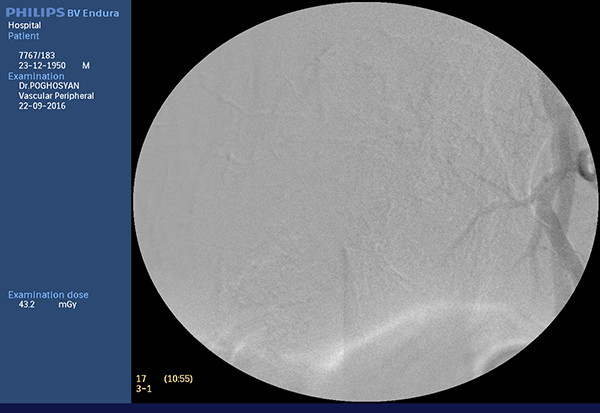Select the dose value 43.2

pyautogui.click(x=28, y=305)
